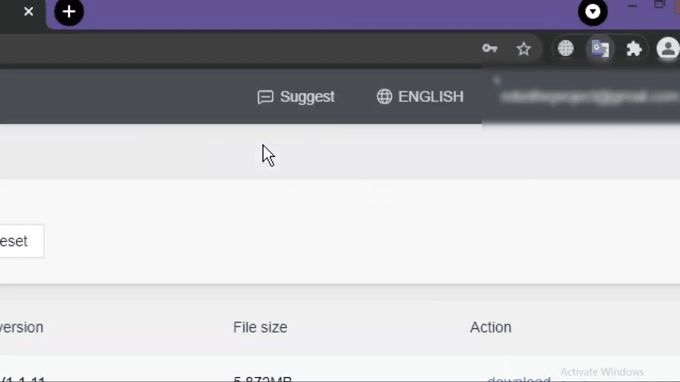Click the Action column header
Screen dimensions: 680x382
(490, 327)
